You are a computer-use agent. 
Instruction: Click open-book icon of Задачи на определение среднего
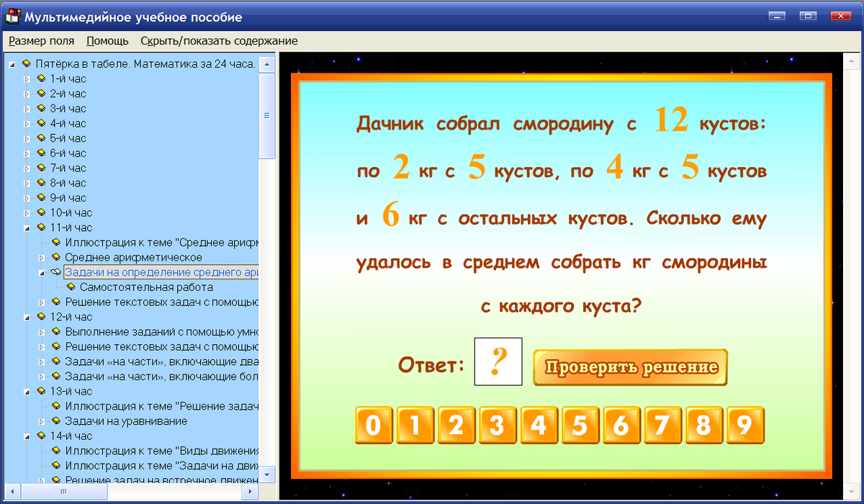point(56,272)
